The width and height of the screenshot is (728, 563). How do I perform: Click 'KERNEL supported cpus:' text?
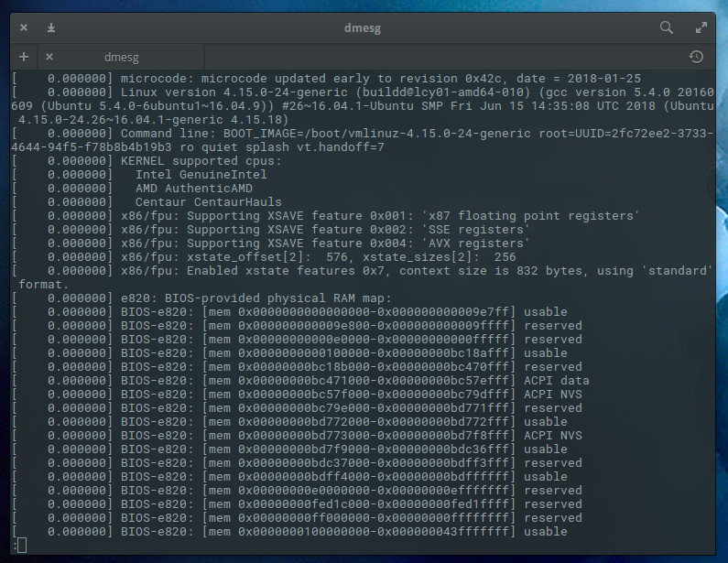click(201, 161)
